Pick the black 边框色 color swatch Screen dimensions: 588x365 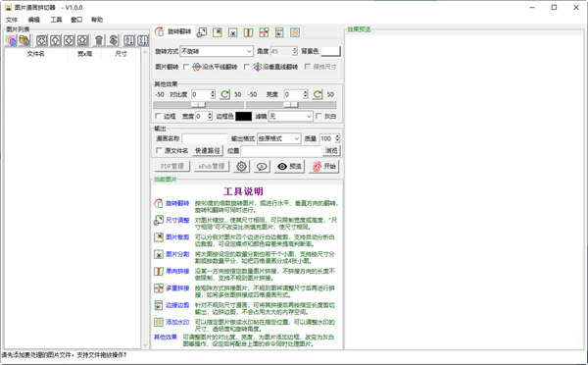(244, 117)
